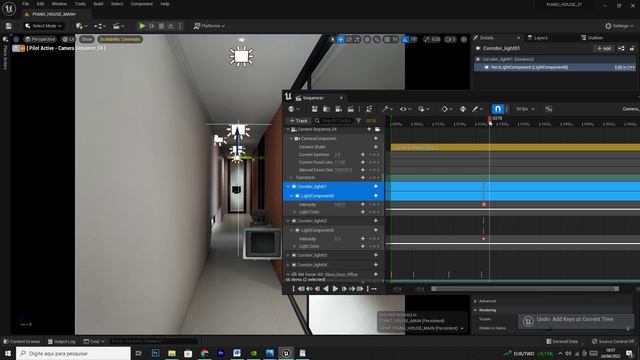Select RectLightComponent in Details component tree
640x360 pixels.
554,67
